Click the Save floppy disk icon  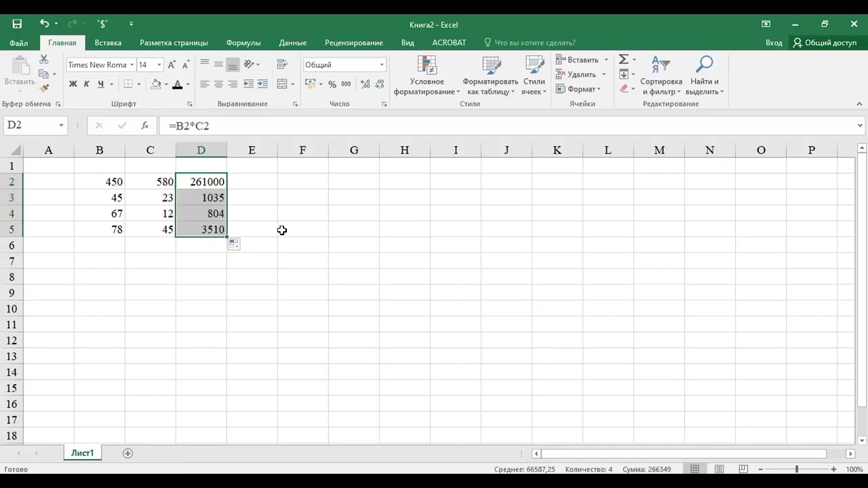click(17, 24)
